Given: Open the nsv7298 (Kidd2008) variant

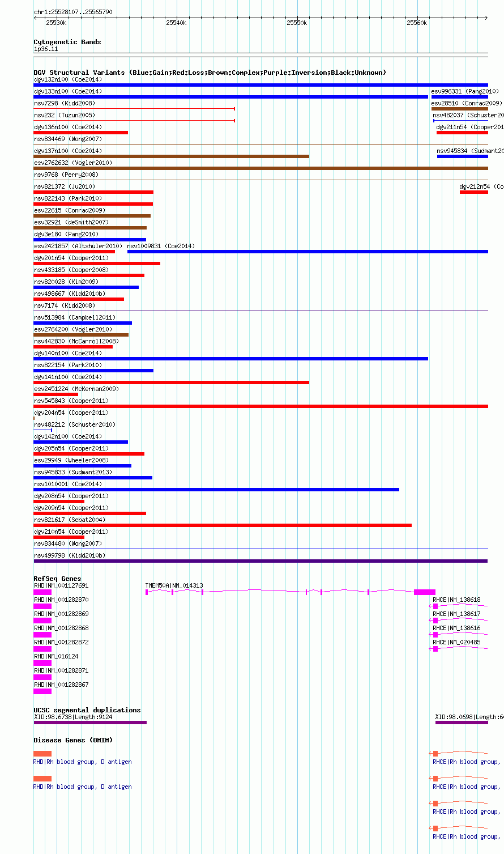Looking at the screenshot, I should 65,104.
